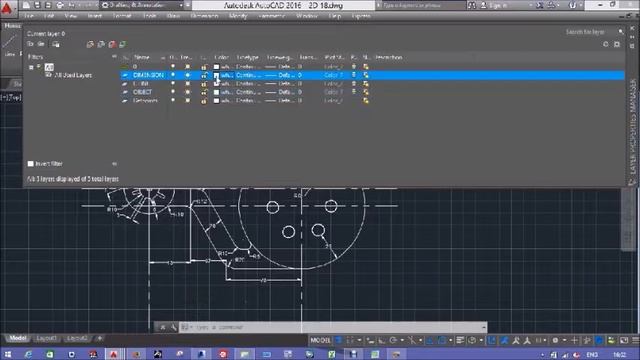Click the Annotation Monitor plus icon on status bar
Viewport: 640px width, 360px height.
[574, 340]
